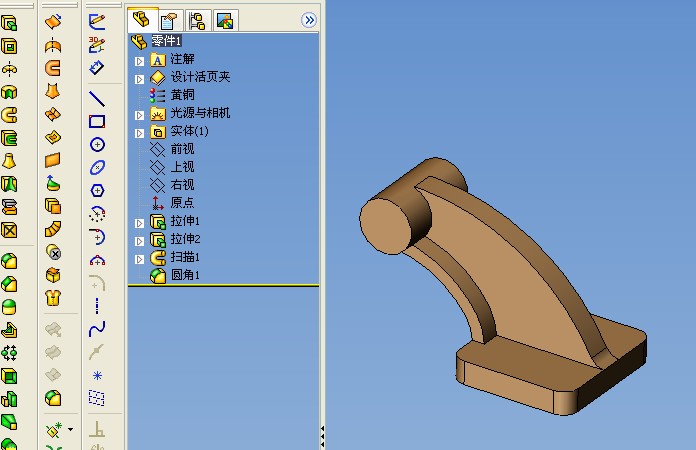The image size is (696, 450).
Task: Select the Shell feature tool
Action: 9,376
